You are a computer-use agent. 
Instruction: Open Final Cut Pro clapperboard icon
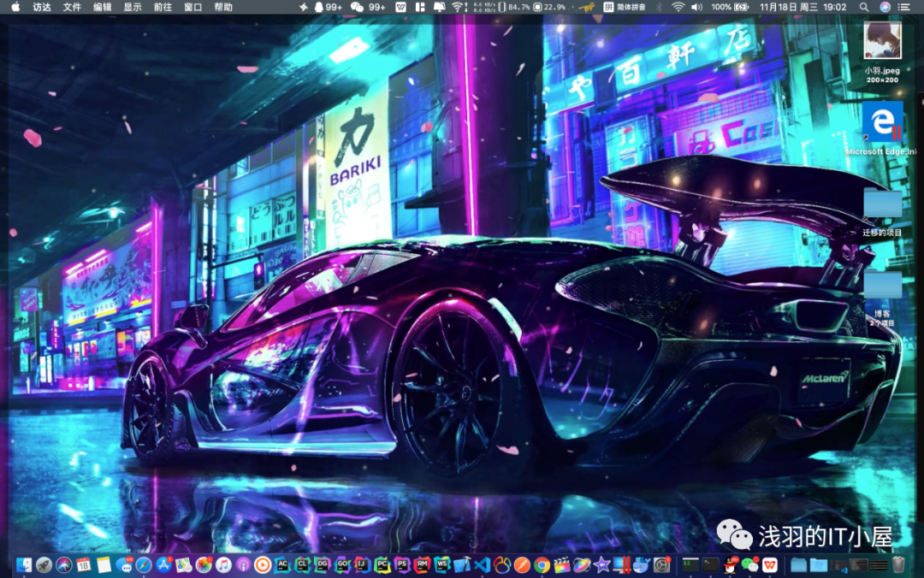pyautogui.click(x=561, y=565)
